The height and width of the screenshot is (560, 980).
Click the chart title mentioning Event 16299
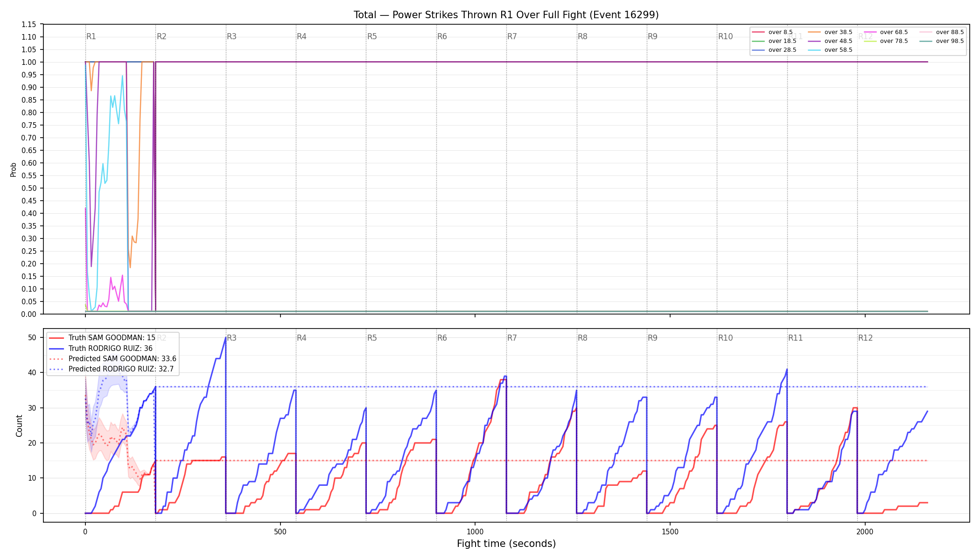506,15
